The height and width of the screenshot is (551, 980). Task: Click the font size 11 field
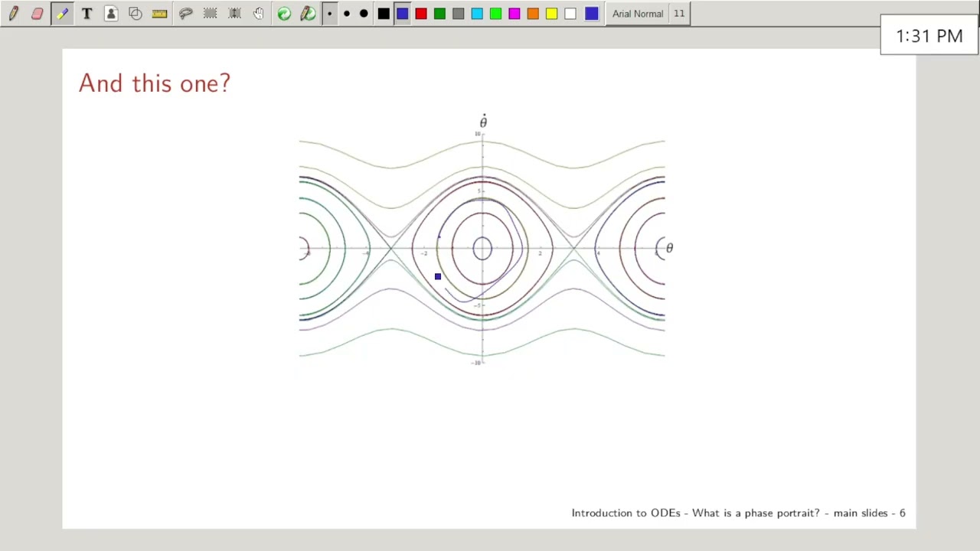coord(679,14)
